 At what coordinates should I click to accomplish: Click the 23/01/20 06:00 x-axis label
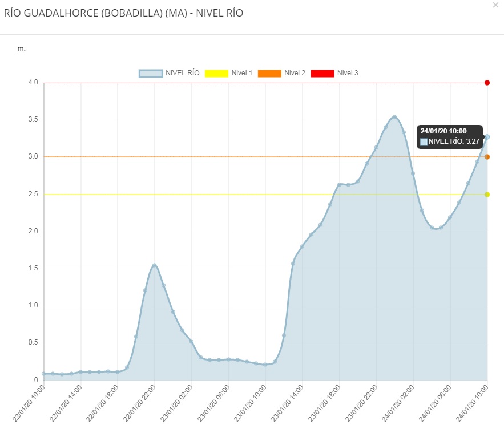213,403
